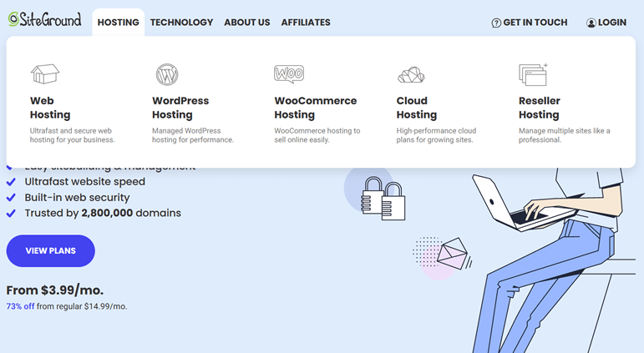Image resolution: width=644 pixels, height=353 pixels.
Task: Select the Web Hosting heading
Action: pos(50,108)
